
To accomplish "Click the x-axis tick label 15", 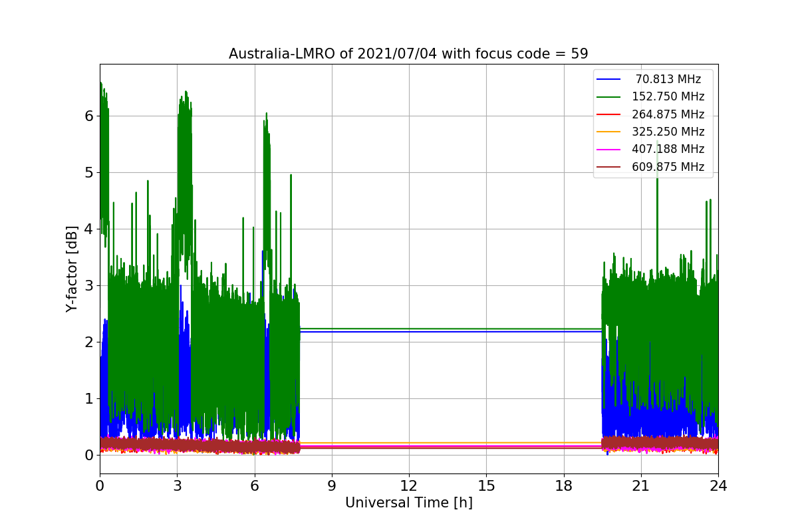I will [x=486, y=486].
